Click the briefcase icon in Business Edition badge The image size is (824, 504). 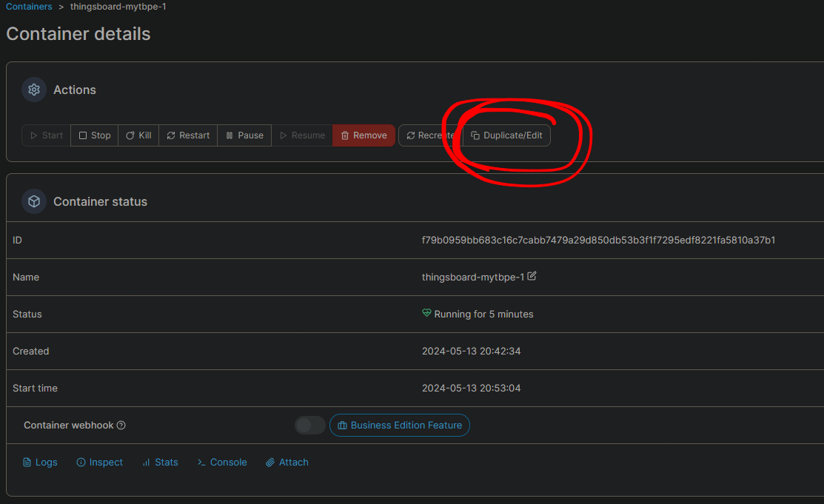342,426
